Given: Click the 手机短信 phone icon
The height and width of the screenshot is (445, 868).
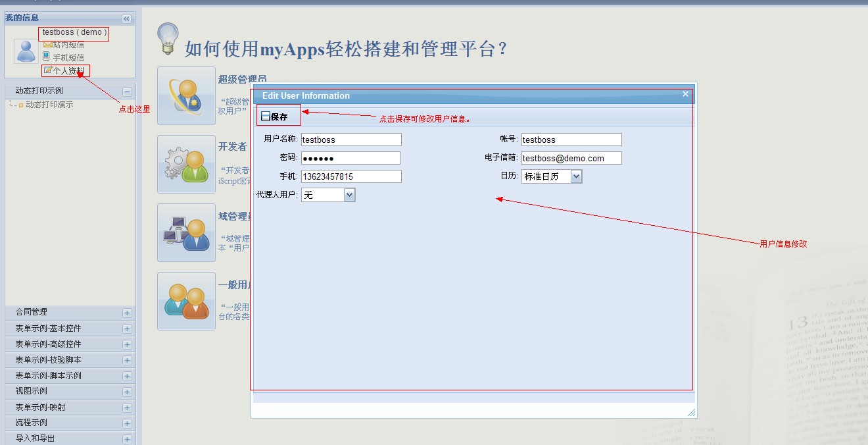Looking at the screenshot, I should [x=47, y=57].
